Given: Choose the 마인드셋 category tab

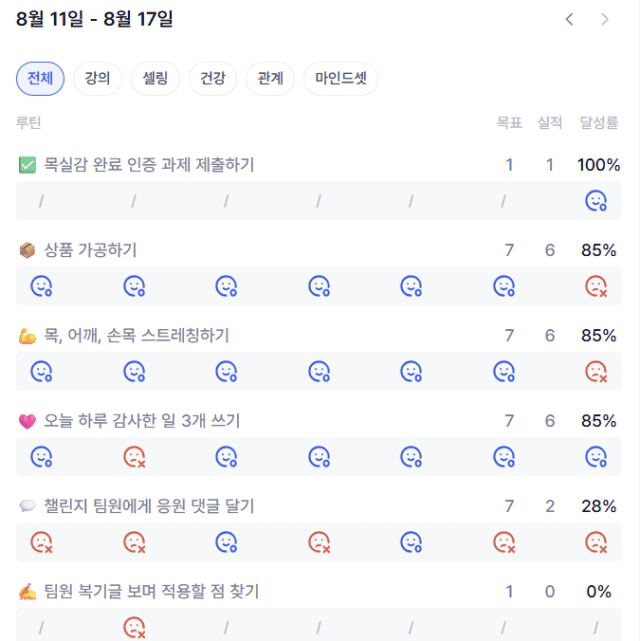Looking at the screenshot, I should 340,78.
